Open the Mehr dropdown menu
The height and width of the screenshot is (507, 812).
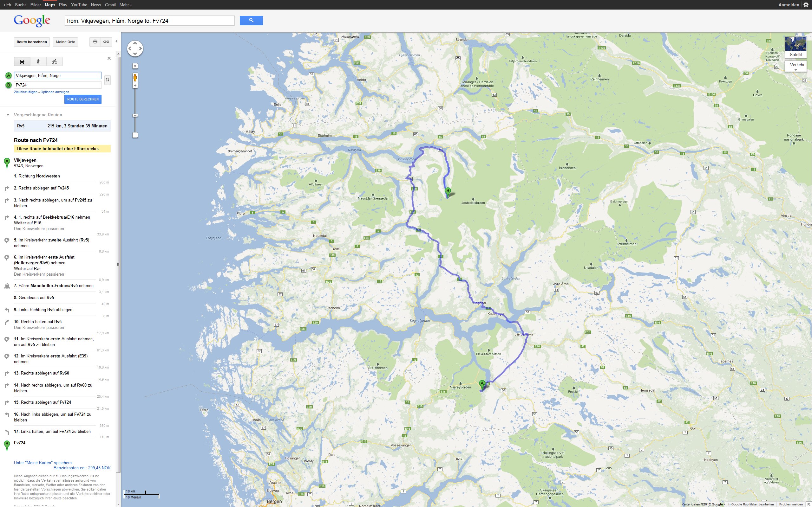pos(126,5)
